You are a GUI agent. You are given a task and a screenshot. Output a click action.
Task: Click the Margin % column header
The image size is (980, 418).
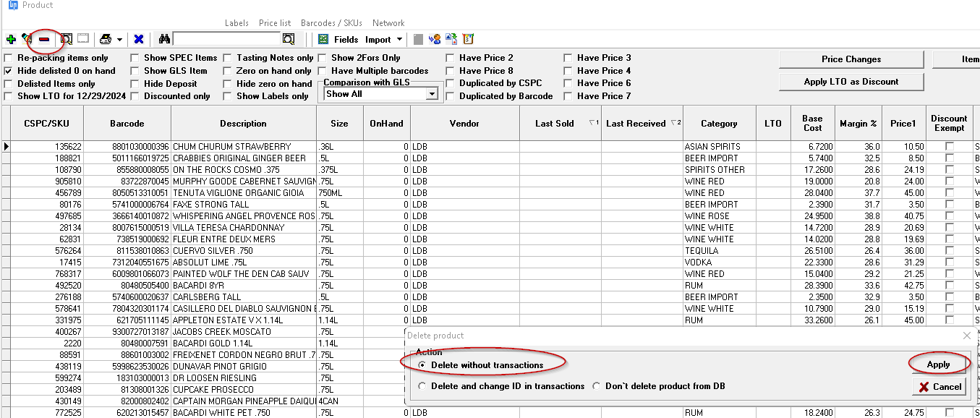pos(858,124)
